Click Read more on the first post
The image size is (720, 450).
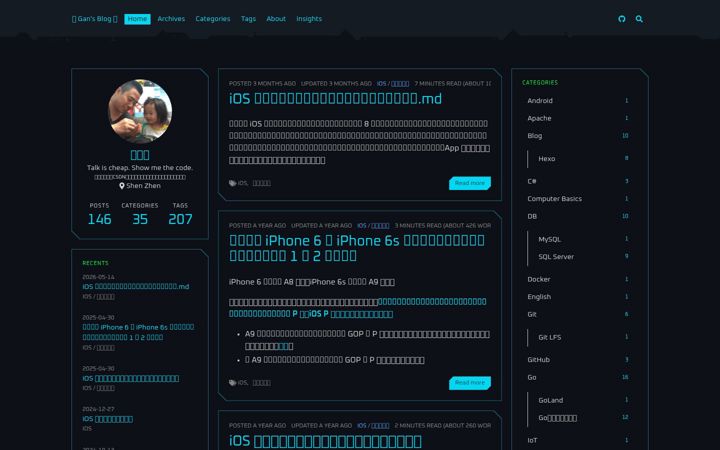(x=470, y=183)
